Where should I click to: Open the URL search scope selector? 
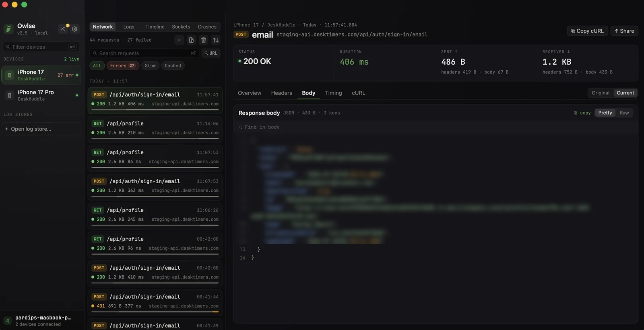point(211,53)
